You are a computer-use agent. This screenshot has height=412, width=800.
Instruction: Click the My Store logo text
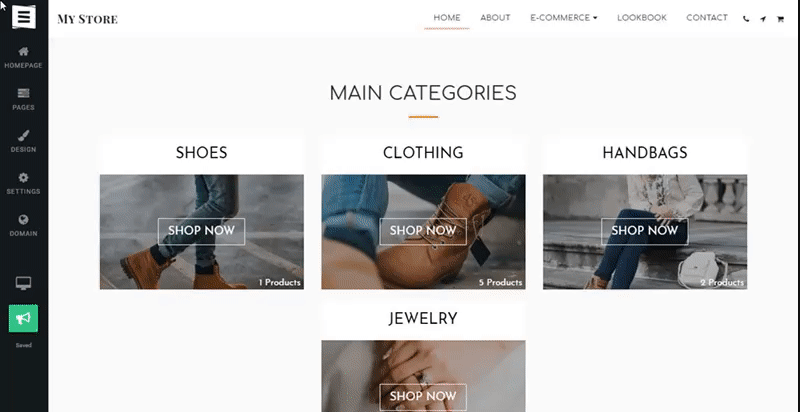(87, 19)
